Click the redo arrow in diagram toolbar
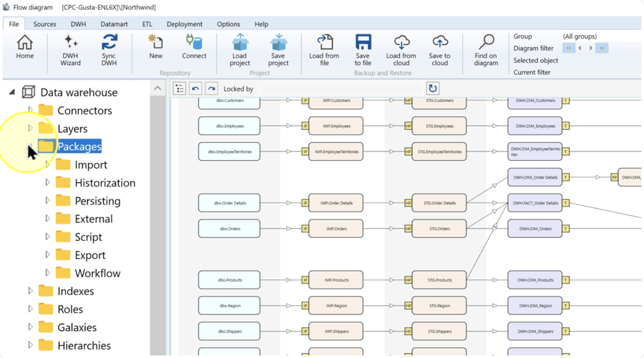Image resolution: width=644 pixels, height=358 pixels. pos(211,89)
